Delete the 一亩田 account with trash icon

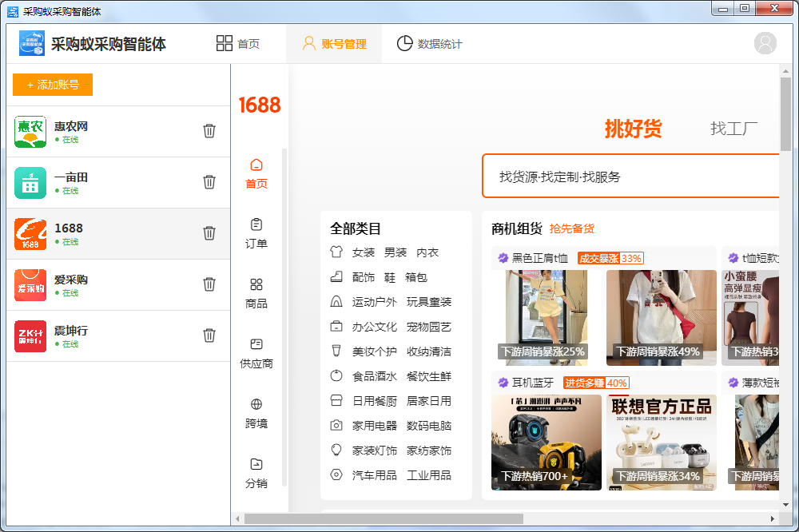click(x=209, y=182)
